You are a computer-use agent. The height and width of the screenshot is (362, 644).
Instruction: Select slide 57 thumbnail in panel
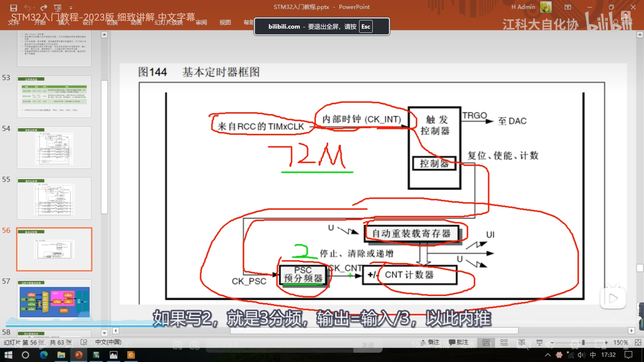pos(54,300)
